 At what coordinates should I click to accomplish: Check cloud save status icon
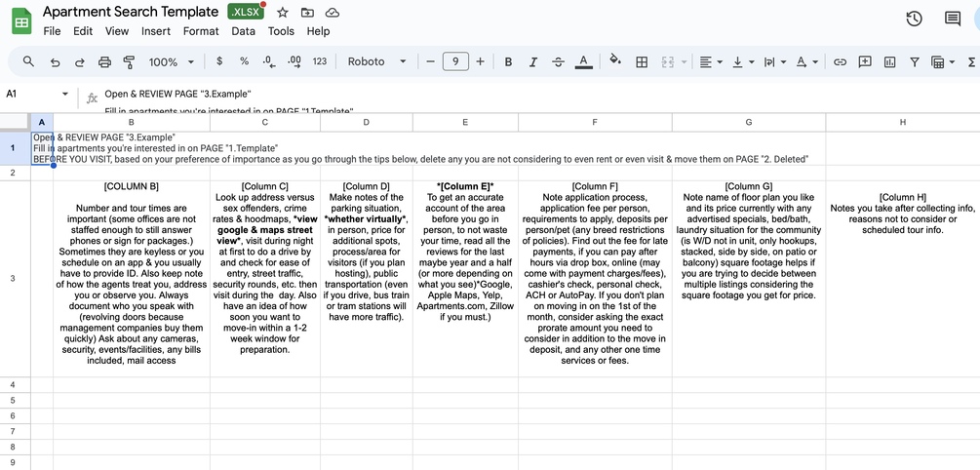click(333, 13)
